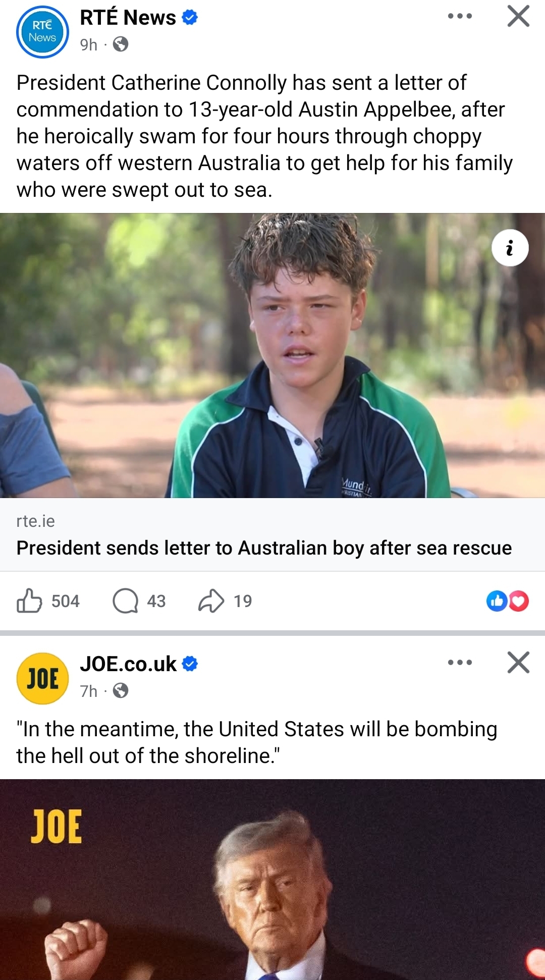545x980 pixels.
Task: Open JOE.co.uk profile picture
Action: tap(42, 678)
